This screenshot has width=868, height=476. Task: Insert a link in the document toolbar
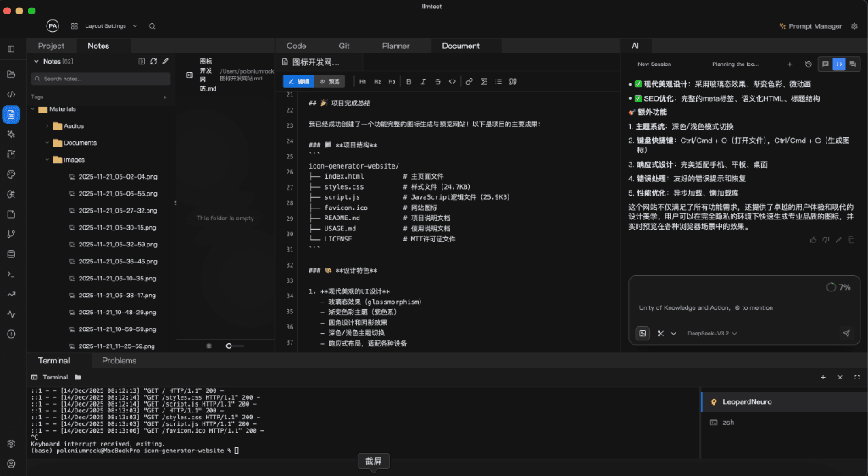click(469, 81)
